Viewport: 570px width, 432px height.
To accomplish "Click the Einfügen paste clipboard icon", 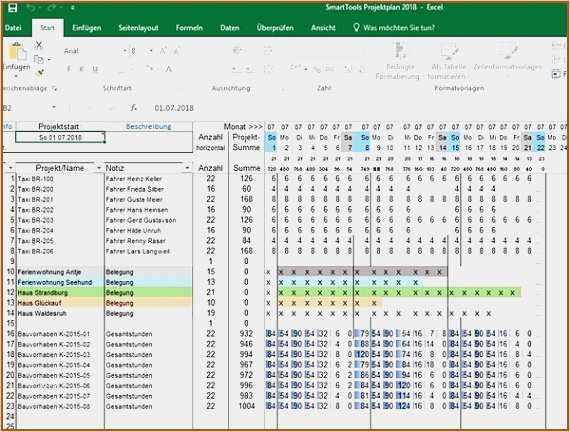I will pyautogui.click(x=18, y=52).
